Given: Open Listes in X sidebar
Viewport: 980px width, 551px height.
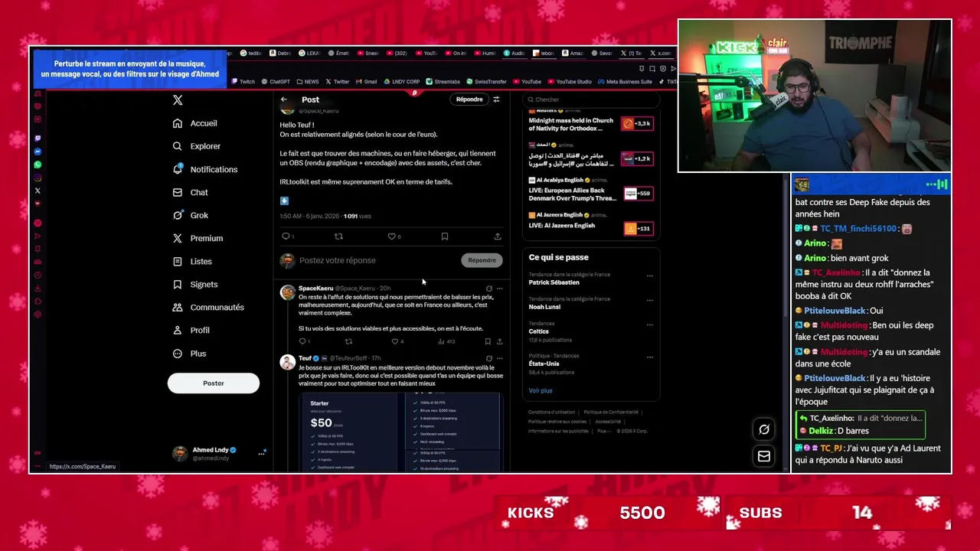Looking at the screenshot, I should (x=192, y=261).
